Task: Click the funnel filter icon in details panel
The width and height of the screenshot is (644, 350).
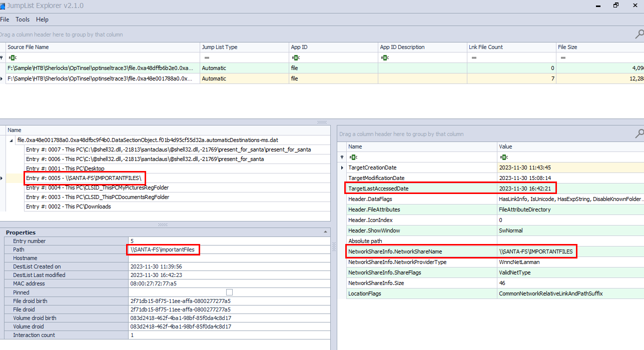Action: (x=342, y=157)
